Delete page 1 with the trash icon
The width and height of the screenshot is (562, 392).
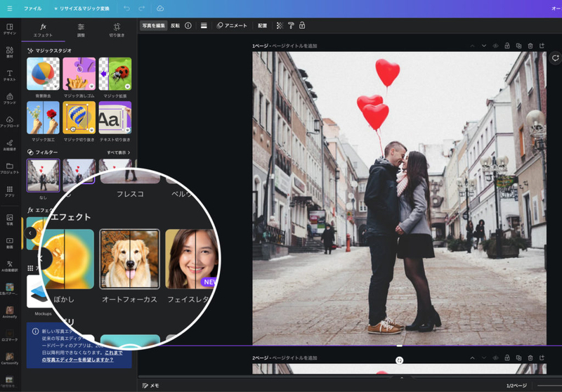click(530, 46)
